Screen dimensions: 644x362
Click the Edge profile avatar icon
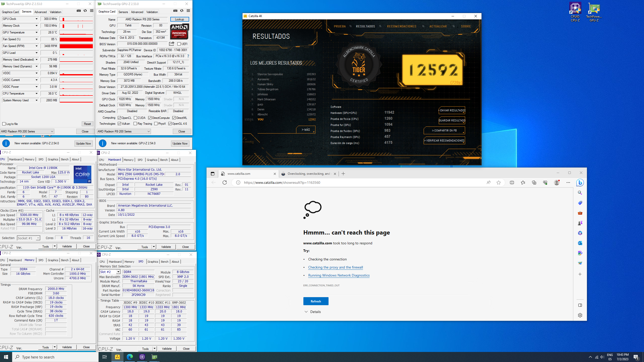tap(557, 183)
